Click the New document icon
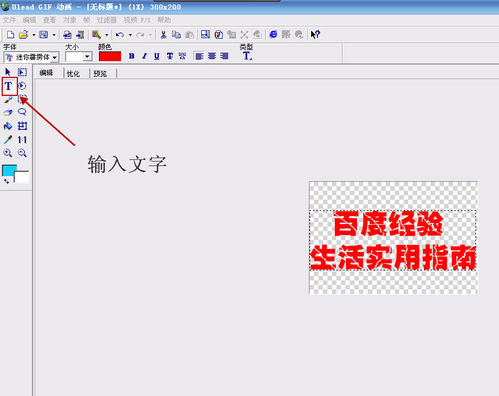The image size is (499, 396). pos(10,34)
